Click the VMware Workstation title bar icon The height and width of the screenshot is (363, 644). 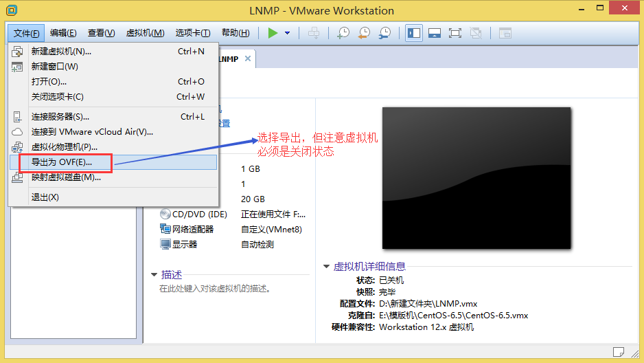[12, 10]
